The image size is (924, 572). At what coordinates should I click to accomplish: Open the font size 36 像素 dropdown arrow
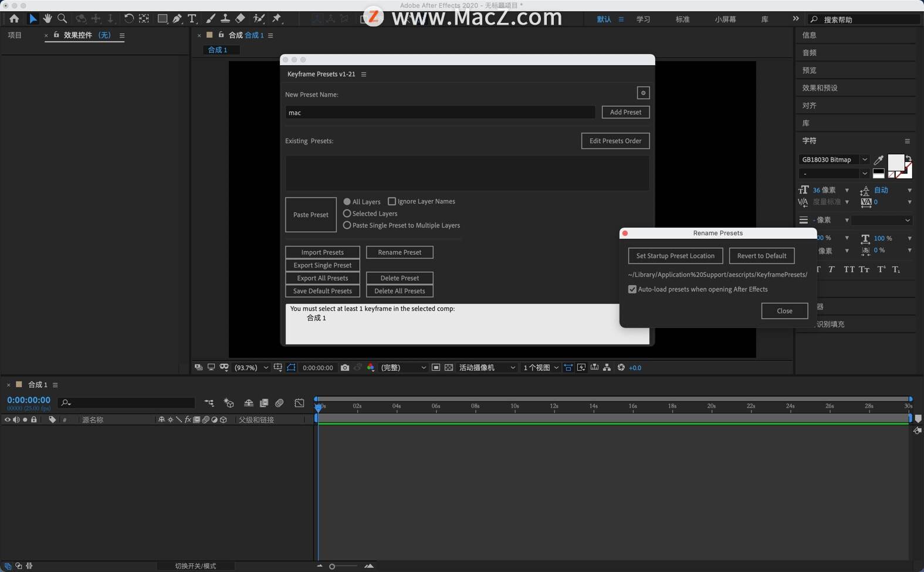tap(847, 190)
